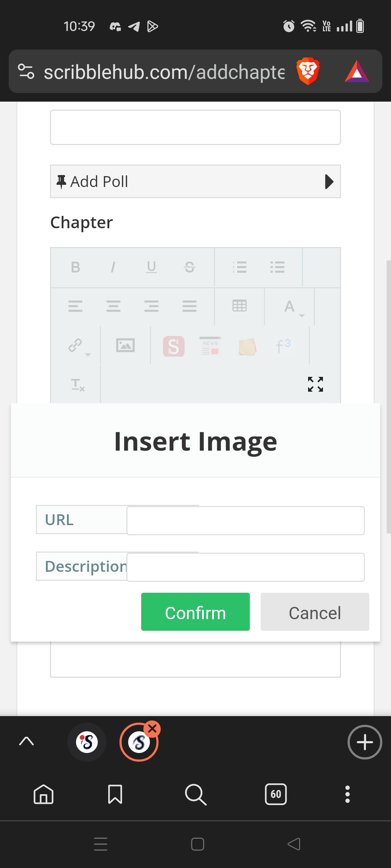Apply strikethrough formatting
This screenshot has height=868, width=391.
(x=189, y=267)
